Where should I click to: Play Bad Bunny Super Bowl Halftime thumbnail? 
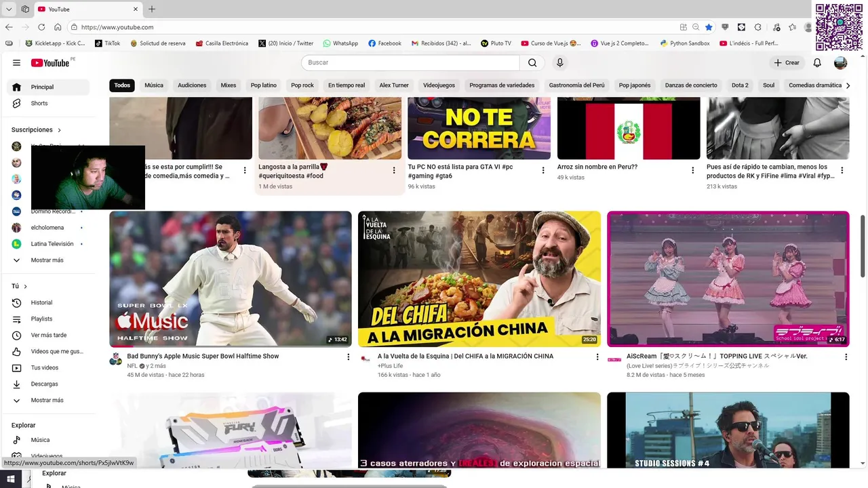pyautogui.click(x=231, y=279)
